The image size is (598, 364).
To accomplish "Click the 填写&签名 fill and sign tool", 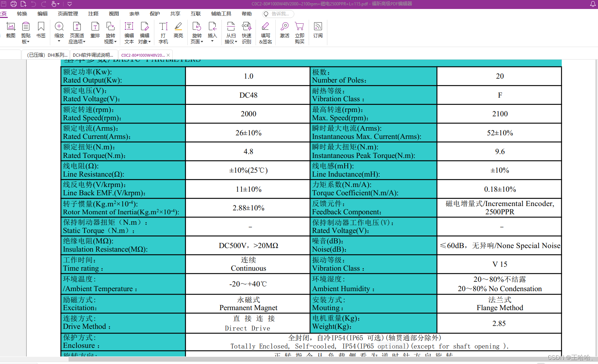I will (x=266, y=33).
